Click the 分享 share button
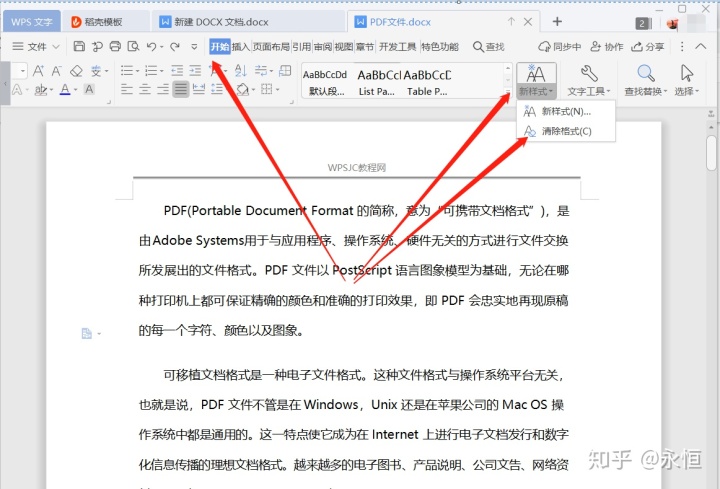The image size is (720, 489). click(x=648, y=46)
